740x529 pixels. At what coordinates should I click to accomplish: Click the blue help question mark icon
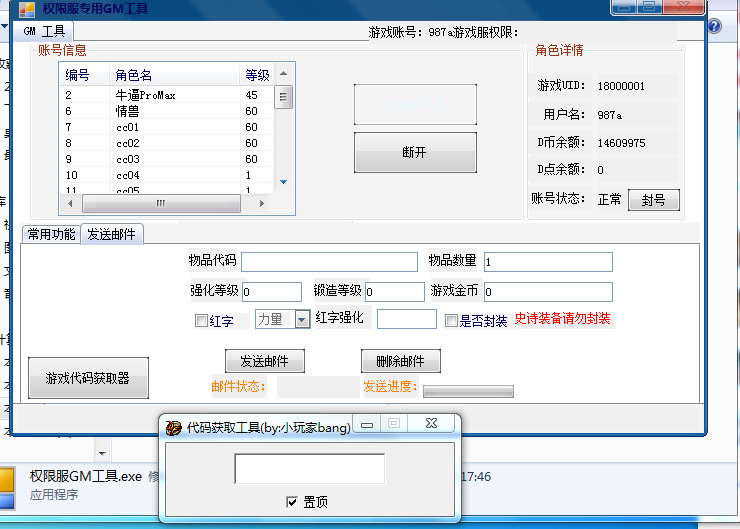[715, 27]
